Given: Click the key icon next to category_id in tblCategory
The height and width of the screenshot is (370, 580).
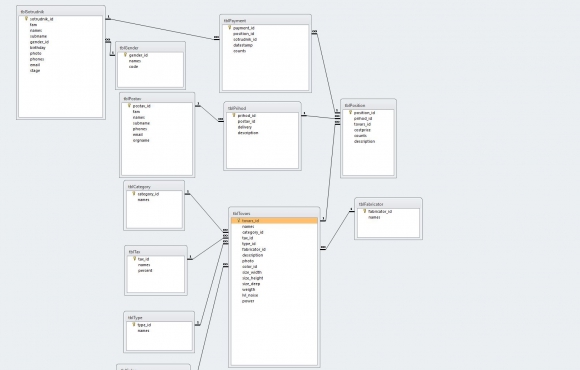Looking at the screenshot, I should (134, 194).
